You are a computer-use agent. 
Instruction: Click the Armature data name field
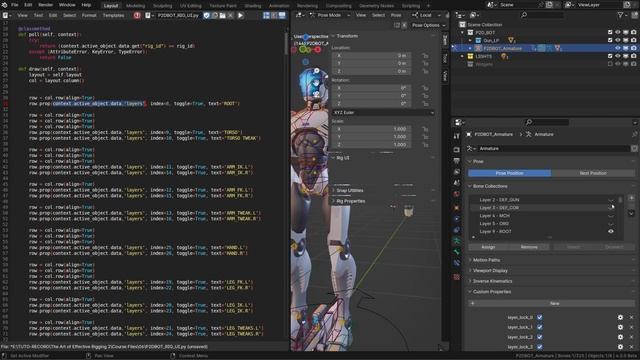[x=553, y=149]
